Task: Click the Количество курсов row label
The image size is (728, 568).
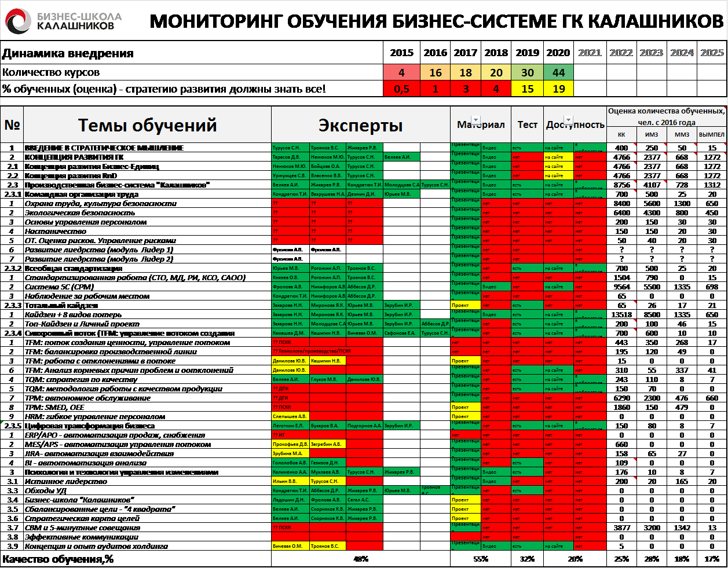Action: coord(51,72)
